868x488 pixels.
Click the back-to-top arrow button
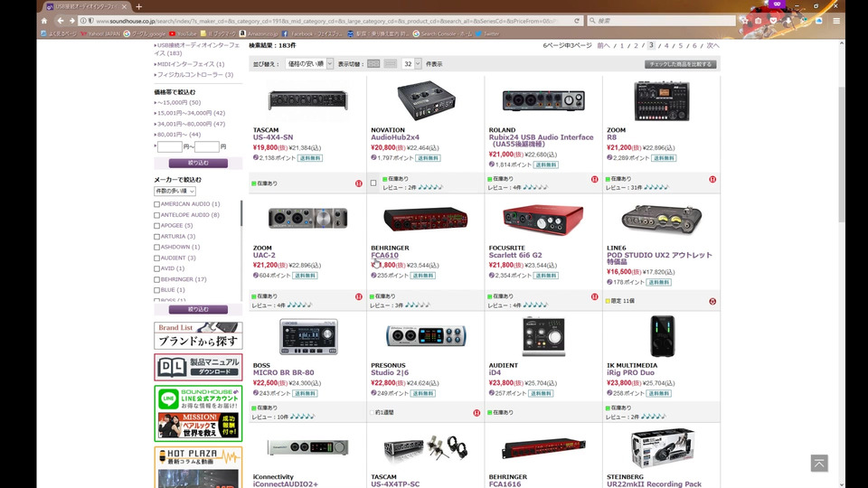[819, 463]
